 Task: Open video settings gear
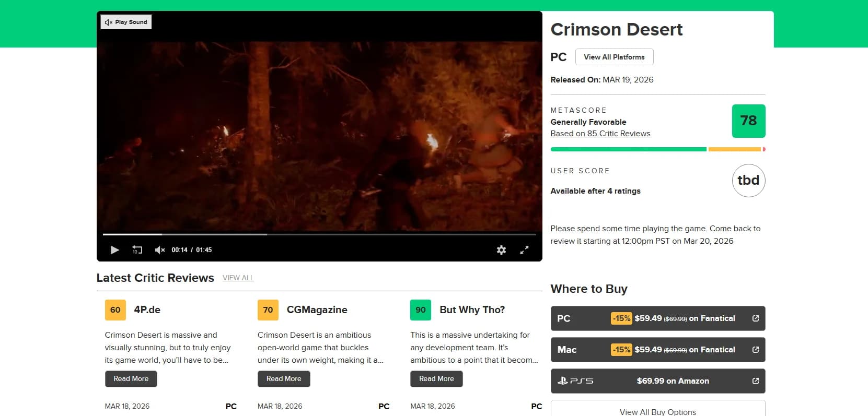pyautogui.click(x=501, y=250)
